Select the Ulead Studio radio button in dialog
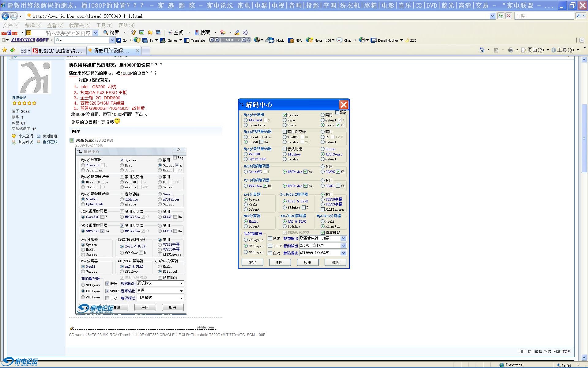This screenshot has width=588, height=368. (246, 137)
